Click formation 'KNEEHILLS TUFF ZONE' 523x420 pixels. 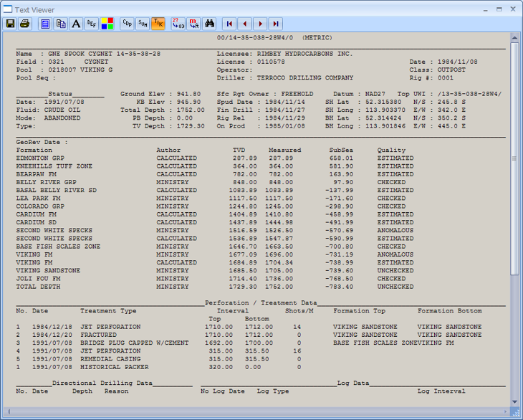(54, 166)
